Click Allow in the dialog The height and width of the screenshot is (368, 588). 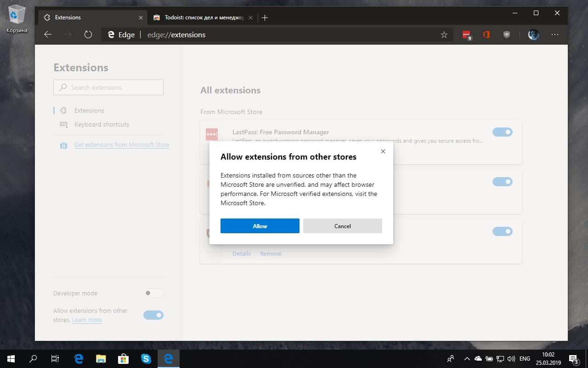click(x=260, y=226)
